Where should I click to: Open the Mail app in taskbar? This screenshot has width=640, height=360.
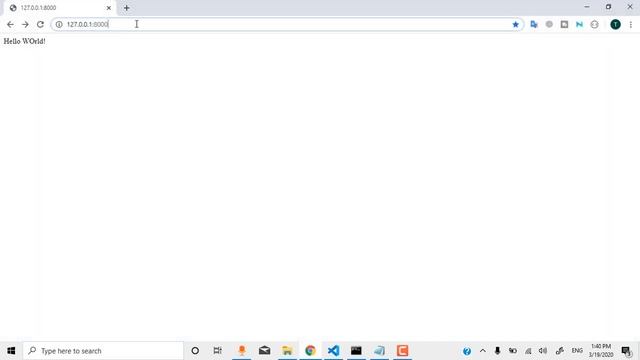click(x=264, y=351)
